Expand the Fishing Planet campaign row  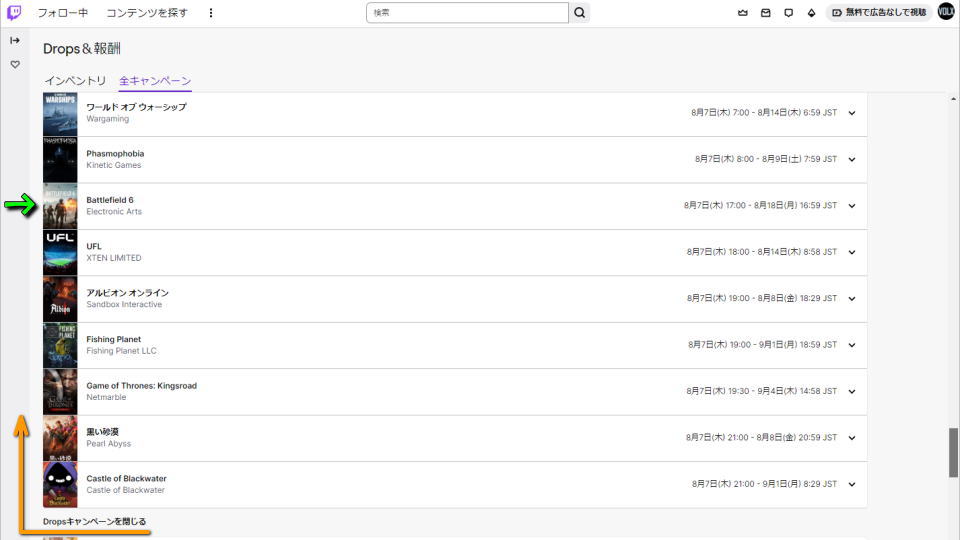(x=455, y=345)
